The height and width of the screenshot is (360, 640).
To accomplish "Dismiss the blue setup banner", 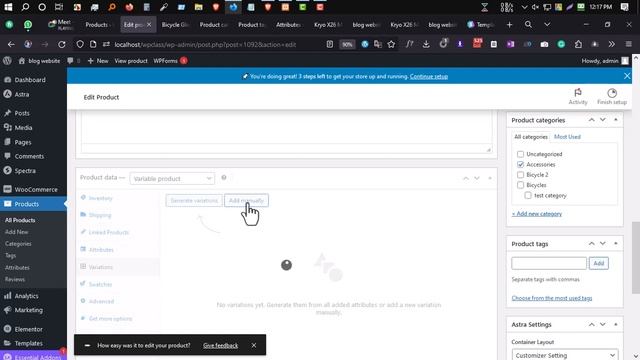I will point(627,76).
